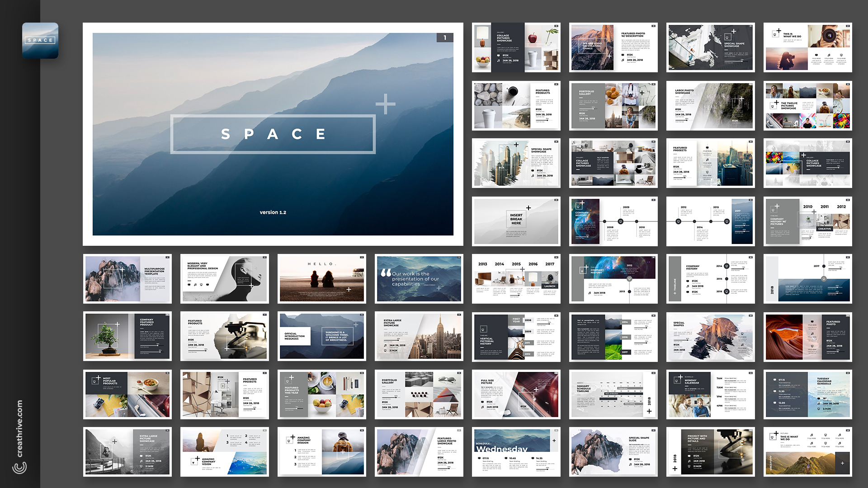Screen dimensions: 868x488
Task: Click the version 1.2 label on the cover slide
Action: (x=273, y=212)
